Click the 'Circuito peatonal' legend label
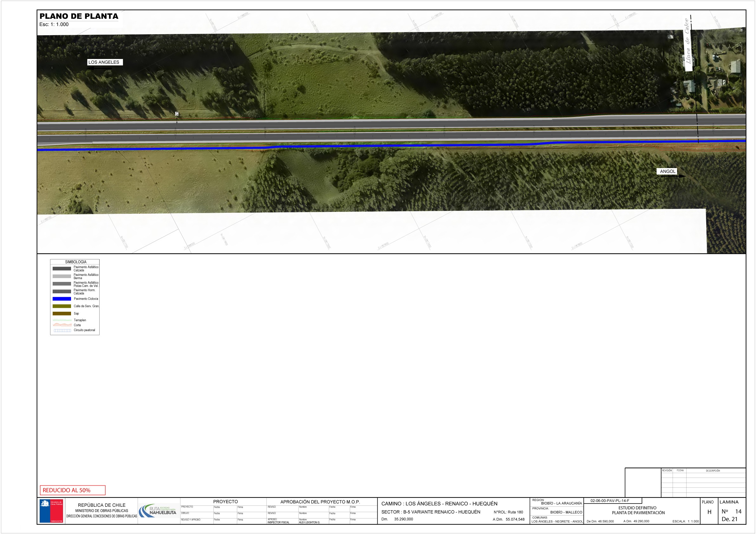 (84, 330)
